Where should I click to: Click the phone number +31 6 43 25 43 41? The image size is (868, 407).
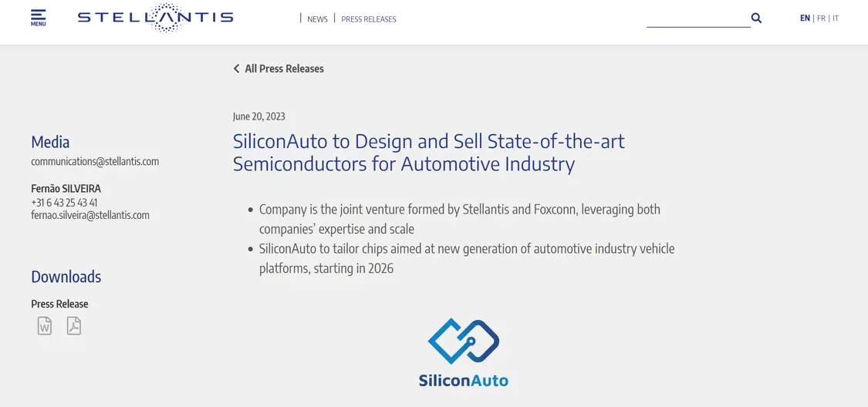[x=64, y=203]
